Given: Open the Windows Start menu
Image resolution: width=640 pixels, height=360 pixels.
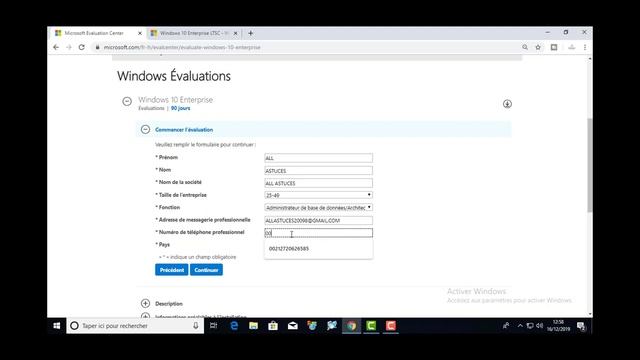Looking at the screenshot, I should (57, 326).
